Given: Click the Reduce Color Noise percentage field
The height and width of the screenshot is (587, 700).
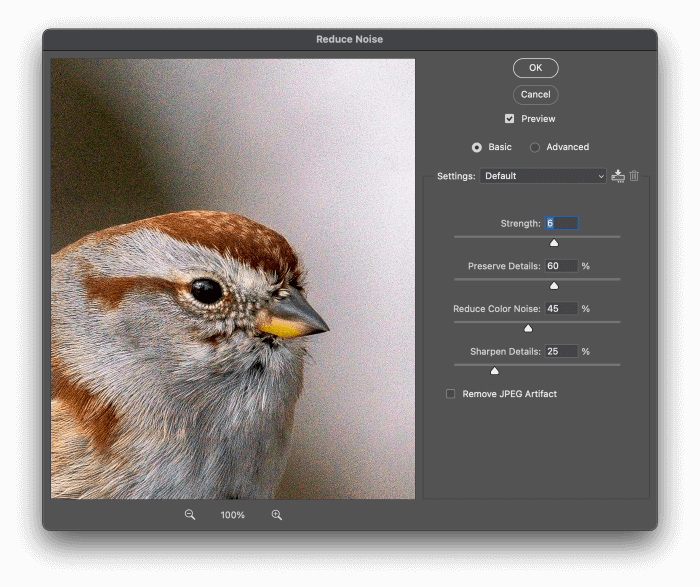Looking at the screenshot, I should [561, 309].
